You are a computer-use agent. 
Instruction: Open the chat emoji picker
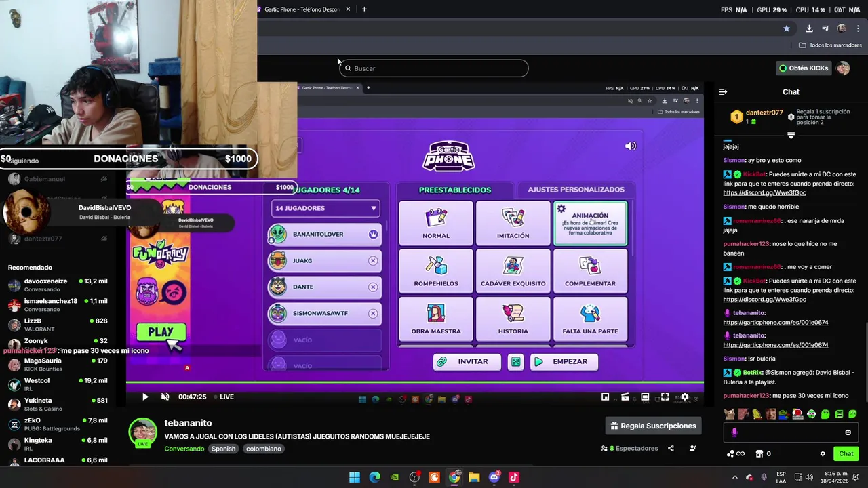848,432
